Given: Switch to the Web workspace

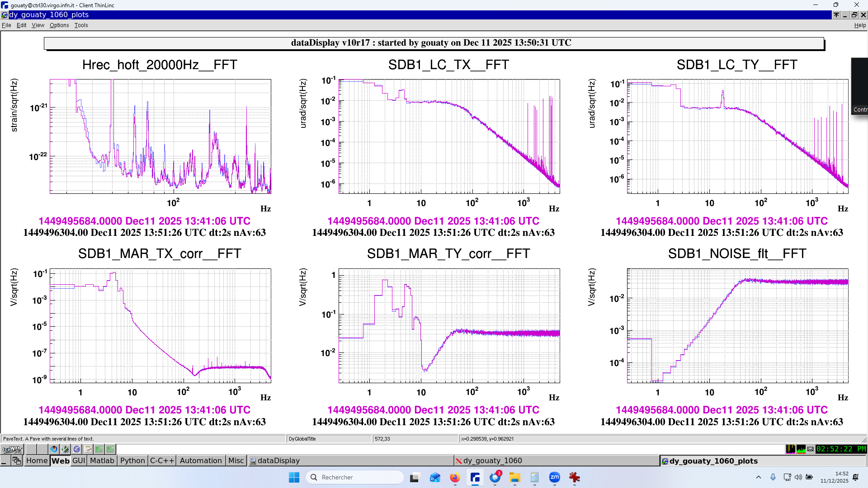Looking at the screenshot, I should pos(60,460).
